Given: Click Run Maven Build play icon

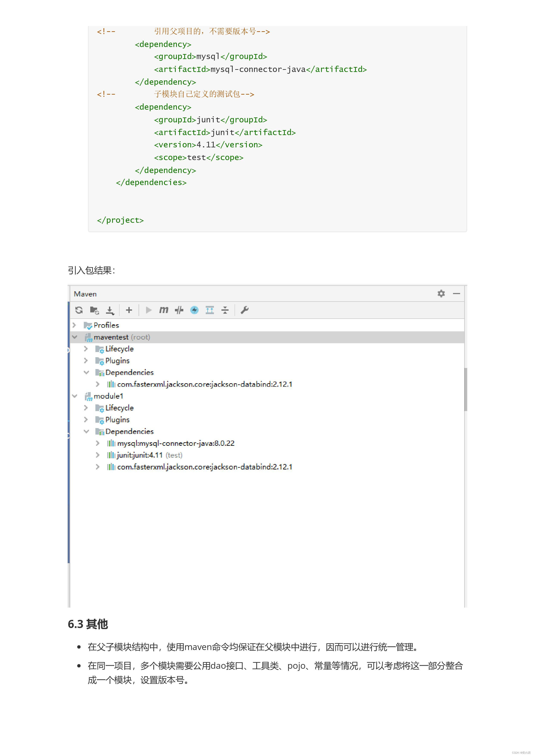Looking at the screenshot, I should click(x=148, y=310).
